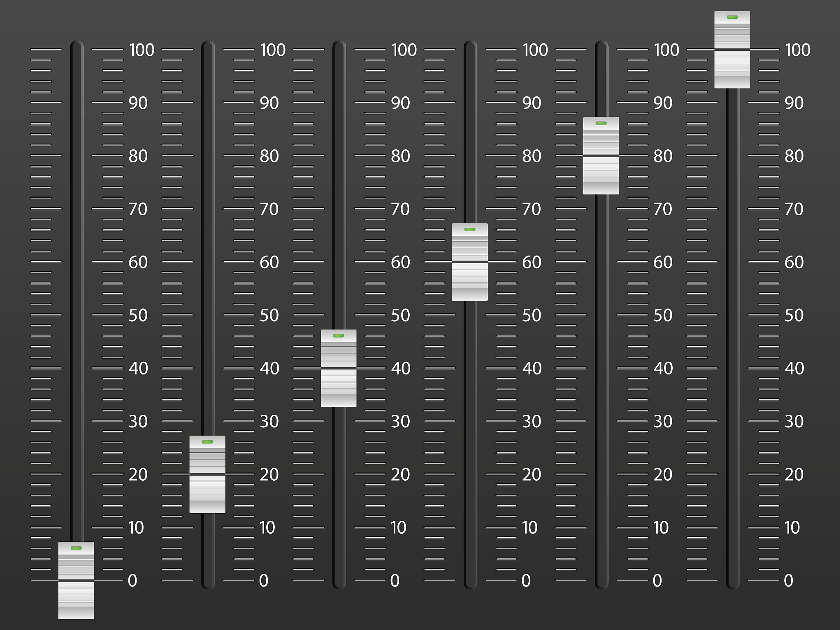Click the first fader knob at 0
Screen dimensions: 840x630
click(x=76, y=580)
